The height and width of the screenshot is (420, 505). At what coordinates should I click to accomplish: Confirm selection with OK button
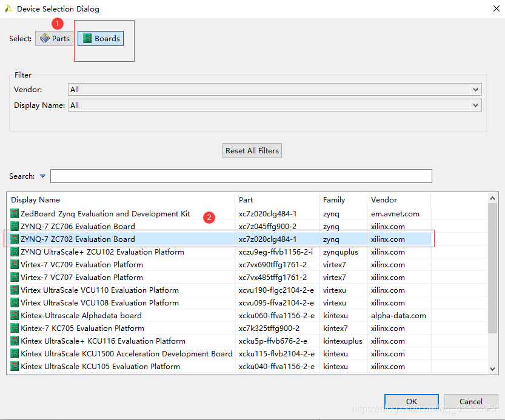pyautogui.click(x=412, y=401)
